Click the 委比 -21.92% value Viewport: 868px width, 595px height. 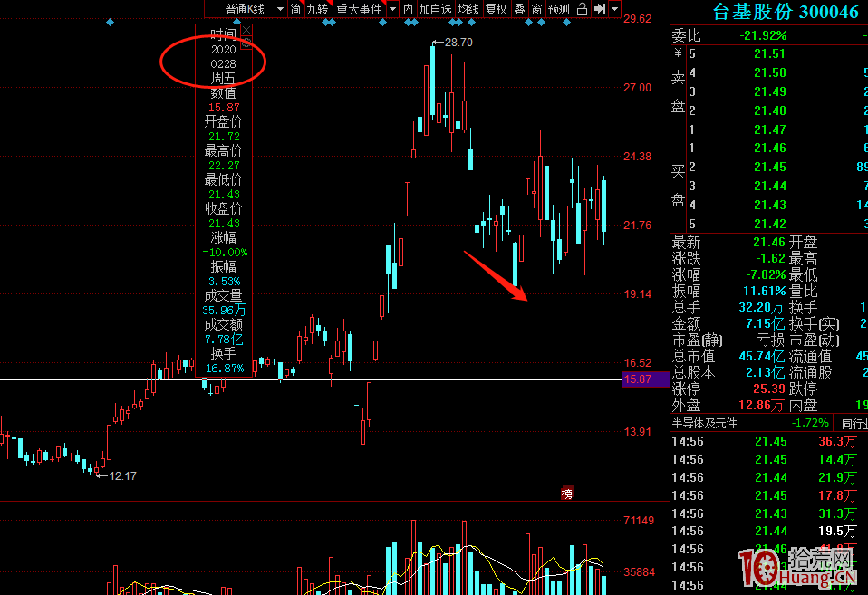pos(763,35)
